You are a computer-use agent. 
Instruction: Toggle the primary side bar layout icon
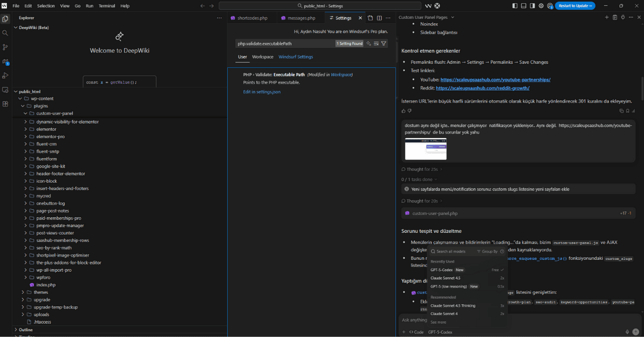pyautogui.click(x=515, y=6)
